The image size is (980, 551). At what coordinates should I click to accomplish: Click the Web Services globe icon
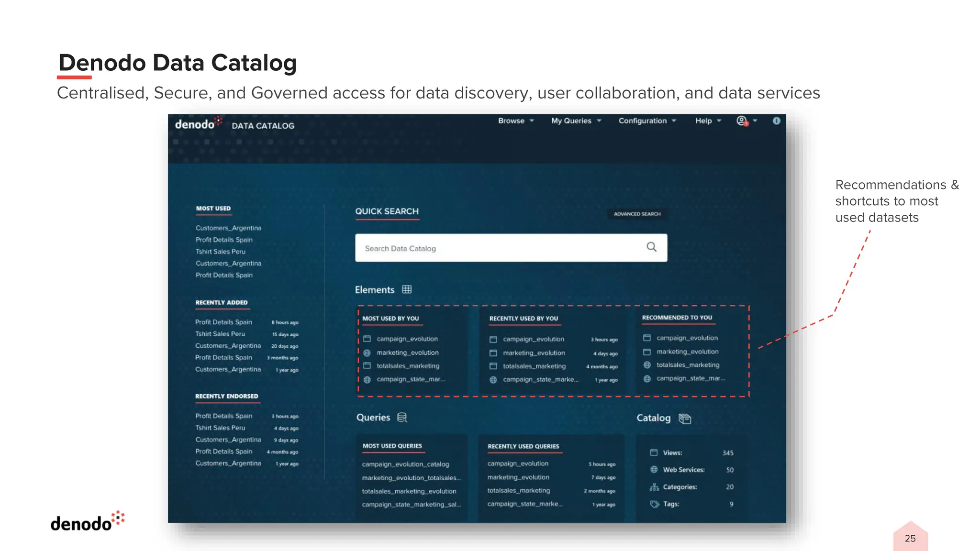654,470
